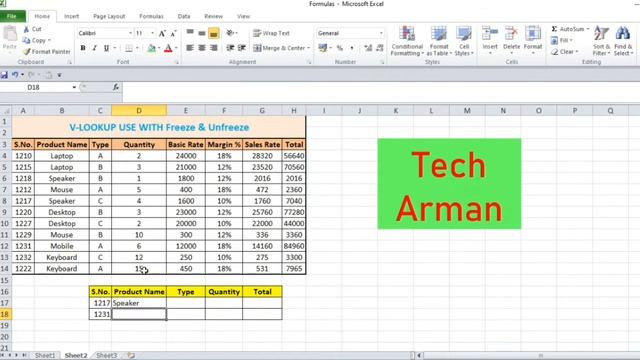Click the Decrease Indent icon
Screen dimensions: 640x360
[x=230, y=48]
